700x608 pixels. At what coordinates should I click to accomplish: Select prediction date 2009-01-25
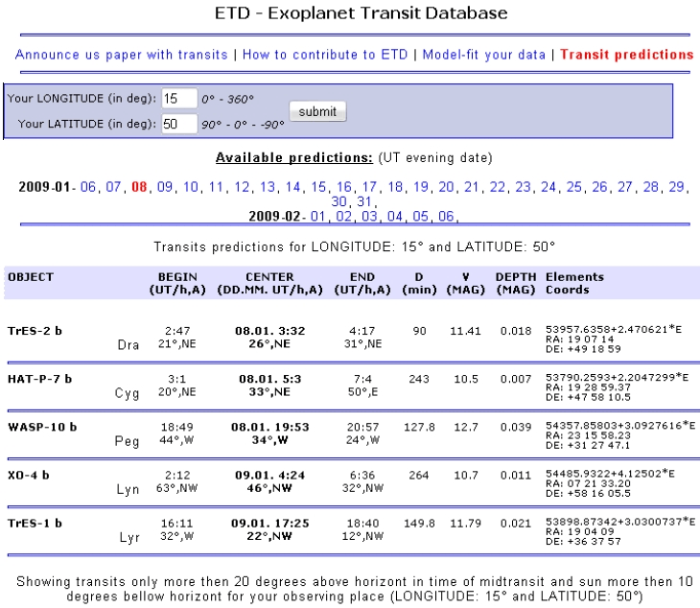point(574,187)
